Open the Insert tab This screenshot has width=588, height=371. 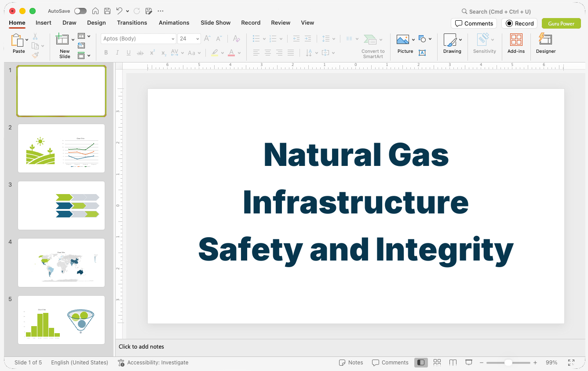tap(44, 23)
